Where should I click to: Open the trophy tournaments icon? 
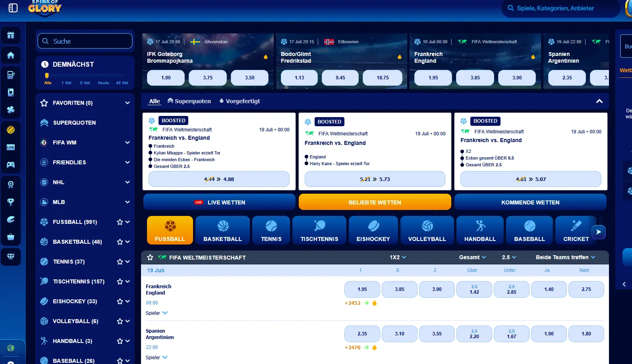tap(11, 202)
